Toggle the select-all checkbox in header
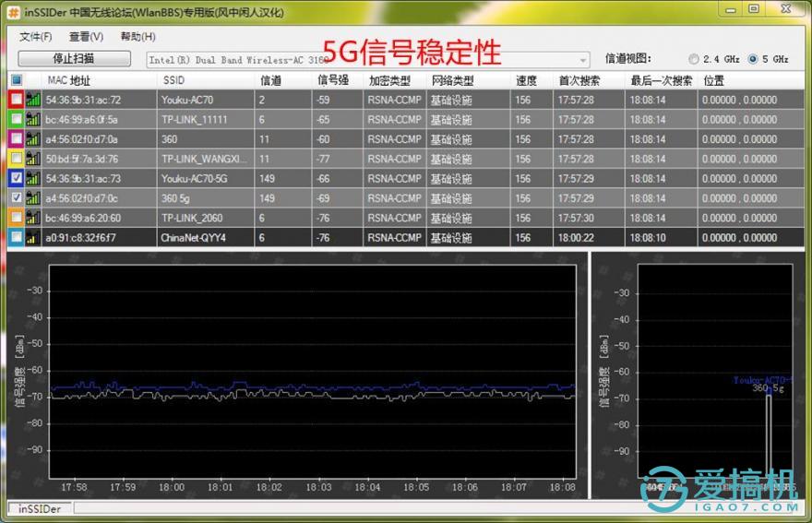The width and height of the screenshot is (812, 523). [x=17, y=79]
